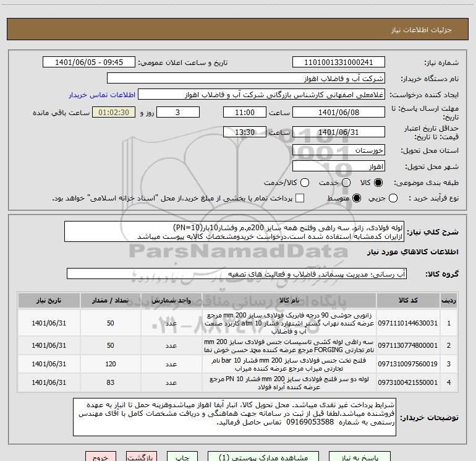The height and width of the screenshot is (461, 476).
Task: Click the deadline time 11:00 field
Action: pyautogui.click(x=245, y=113)
